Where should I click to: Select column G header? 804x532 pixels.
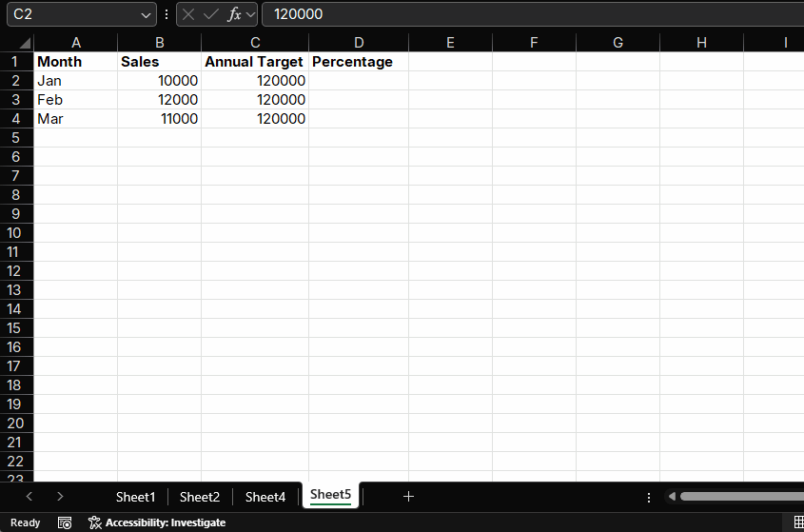coord(618,43)
